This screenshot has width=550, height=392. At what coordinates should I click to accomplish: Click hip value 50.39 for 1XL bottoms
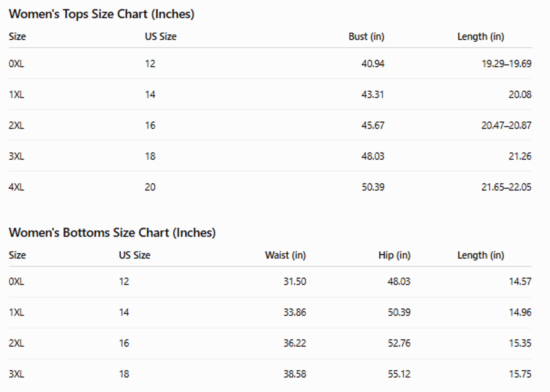[399, 312]
